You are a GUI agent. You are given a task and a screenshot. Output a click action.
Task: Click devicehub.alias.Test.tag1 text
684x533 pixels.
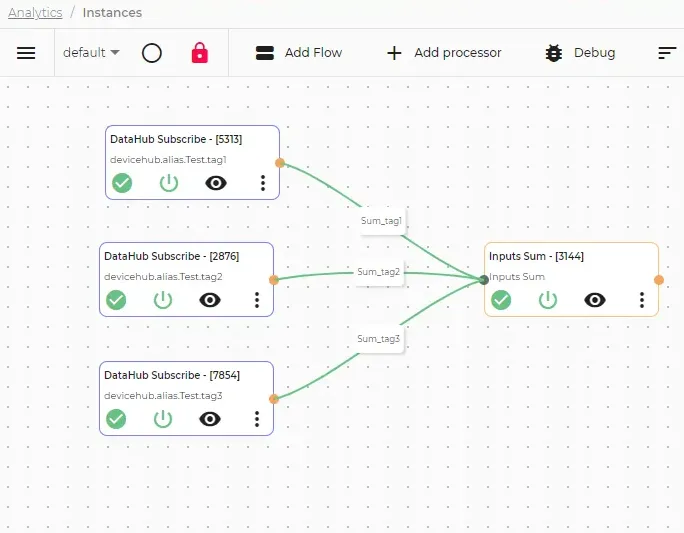point(168,160)
